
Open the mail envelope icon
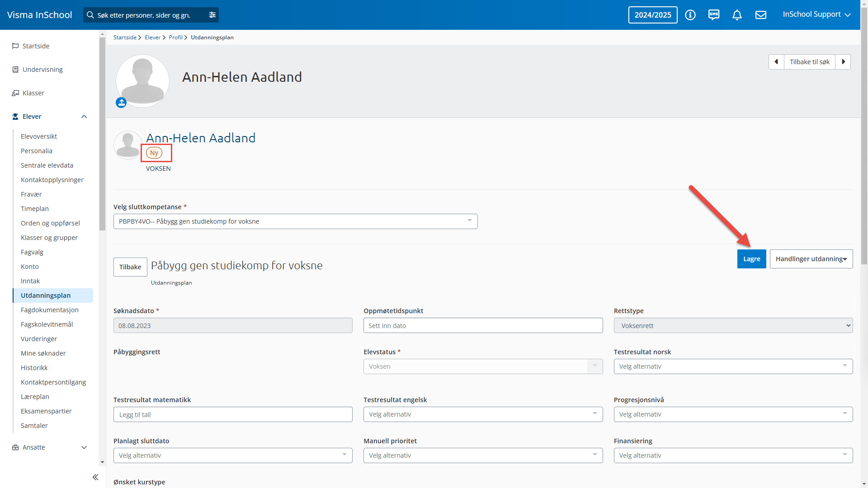pos(761,15)
